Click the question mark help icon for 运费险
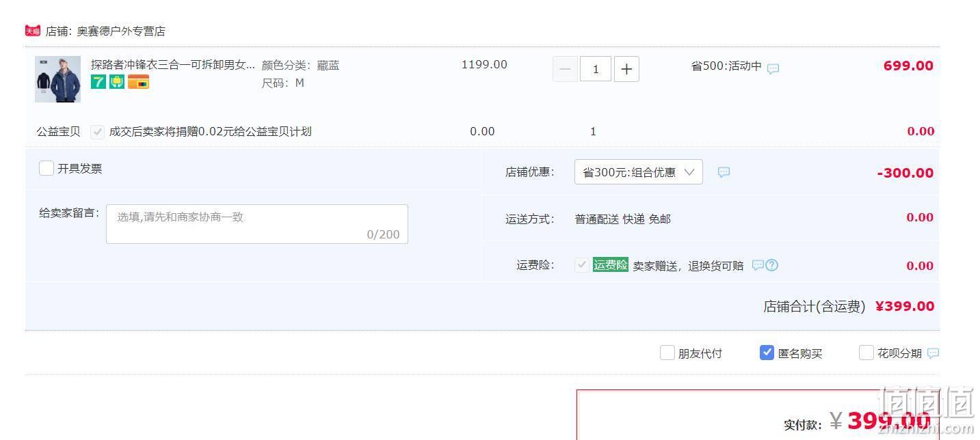This screenshot has width=980, height=440. click(772, 265)
